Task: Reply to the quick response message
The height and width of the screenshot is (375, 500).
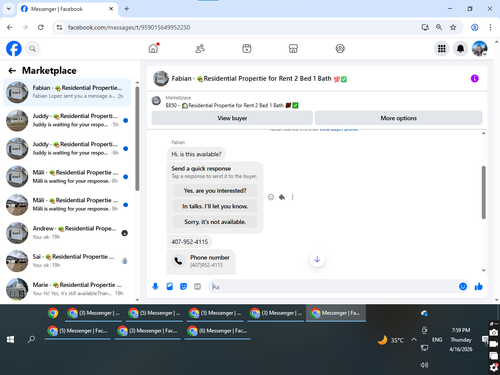Action: pyautogui.click(x=282, y=197)
